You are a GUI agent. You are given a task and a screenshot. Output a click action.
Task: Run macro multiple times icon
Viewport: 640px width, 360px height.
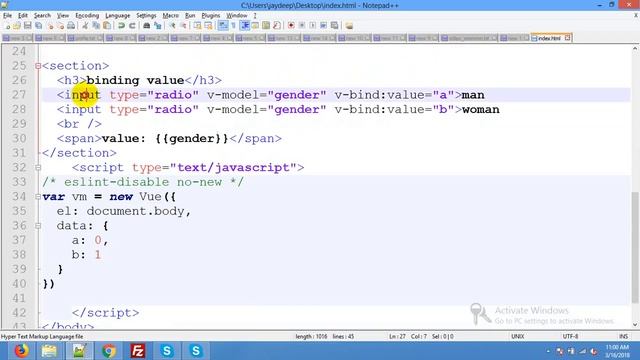click(x=323, y=26)
